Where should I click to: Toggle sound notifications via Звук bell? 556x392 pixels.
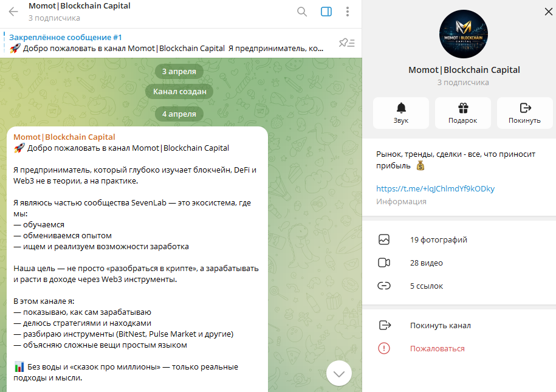401,113
